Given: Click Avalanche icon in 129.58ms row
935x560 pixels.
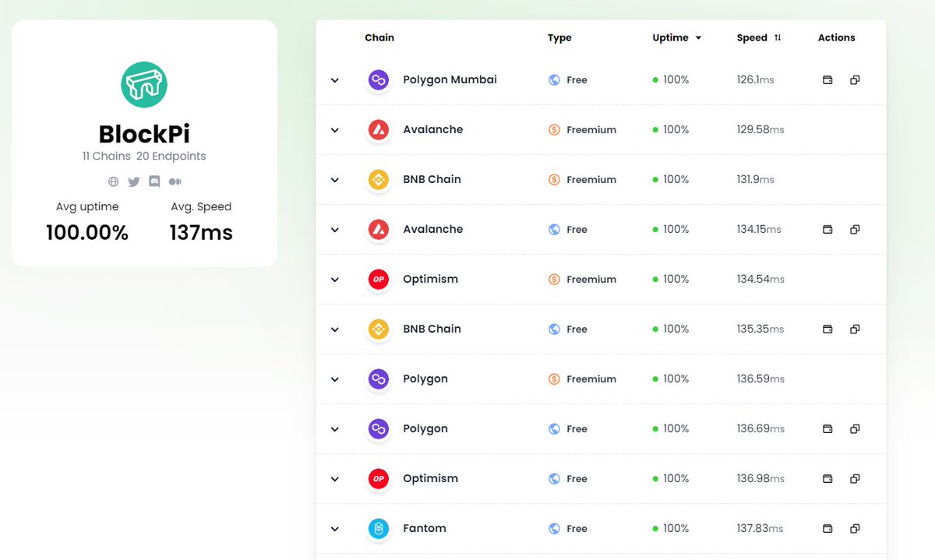Looking at the screenshot, I should [x=379, y=129].
